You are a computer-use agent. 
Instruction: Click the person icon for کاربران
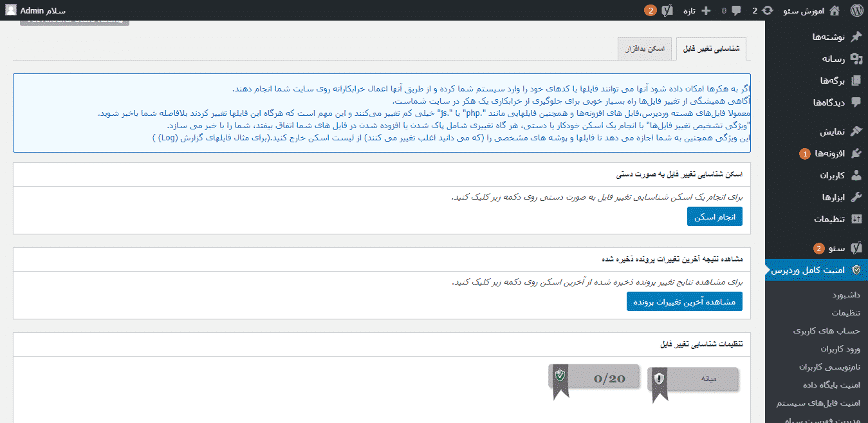[x=856, y=175]
